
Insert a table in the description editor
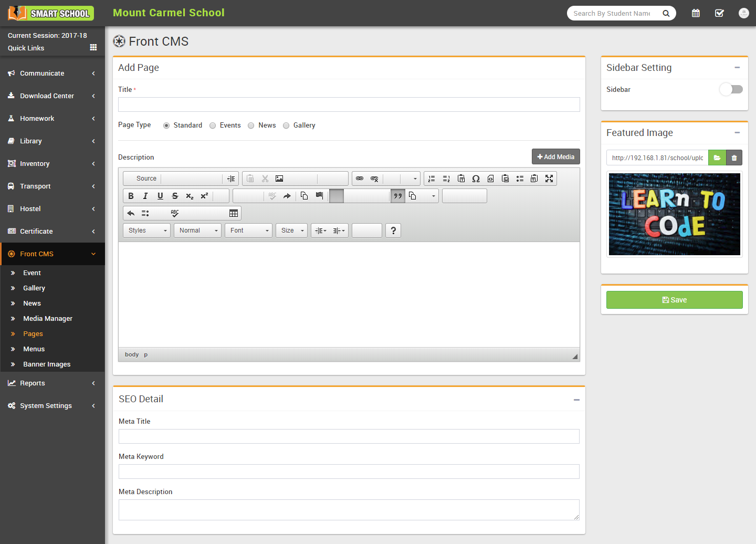(x=234, y=213)
